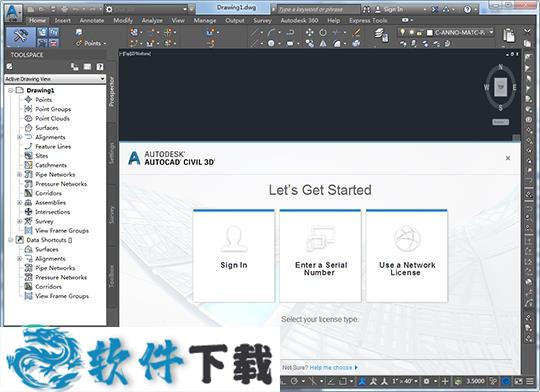Image resolution: width=540 pixels, height=392 pixels.
Task: Collapse the Data Shortcuts node
Action: pyautogui.click(x=11, y=240)
